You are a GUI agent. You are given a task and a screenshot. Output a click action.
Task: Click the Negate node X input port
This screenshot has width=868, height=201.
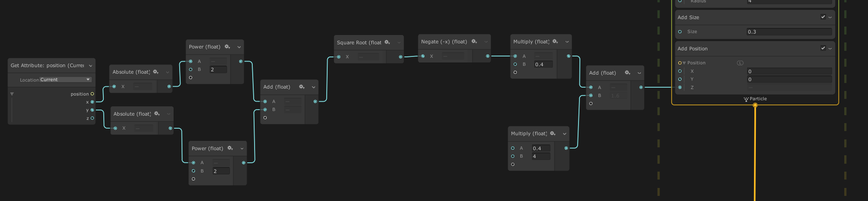(x=423, y=56)
